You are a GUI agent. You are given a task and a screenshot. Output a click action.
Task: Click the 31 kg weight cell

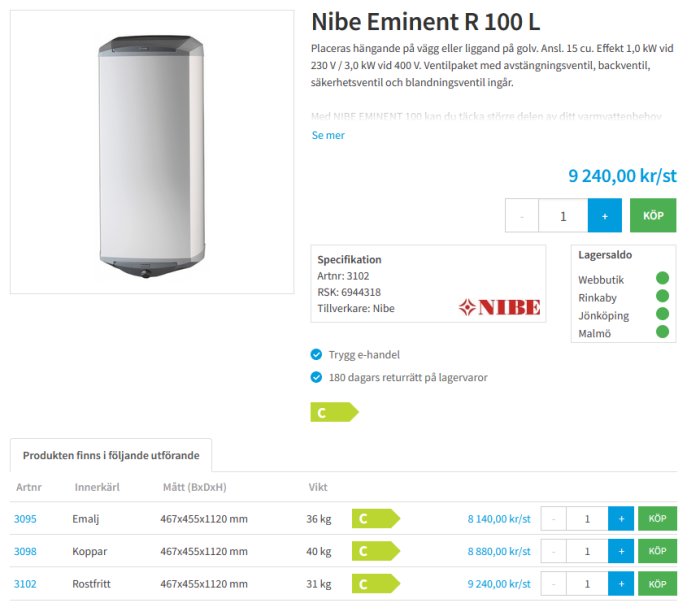[x=319, y=584]
